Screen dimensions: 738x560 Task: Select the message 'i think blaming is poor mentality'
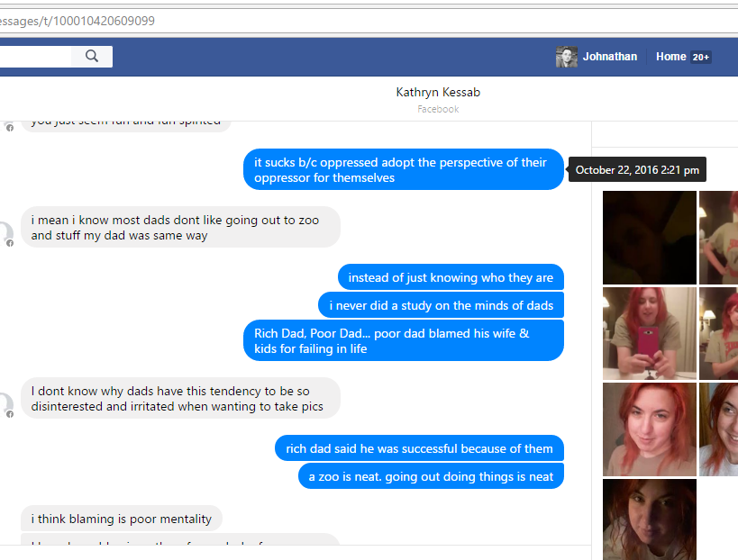point(122,519)
